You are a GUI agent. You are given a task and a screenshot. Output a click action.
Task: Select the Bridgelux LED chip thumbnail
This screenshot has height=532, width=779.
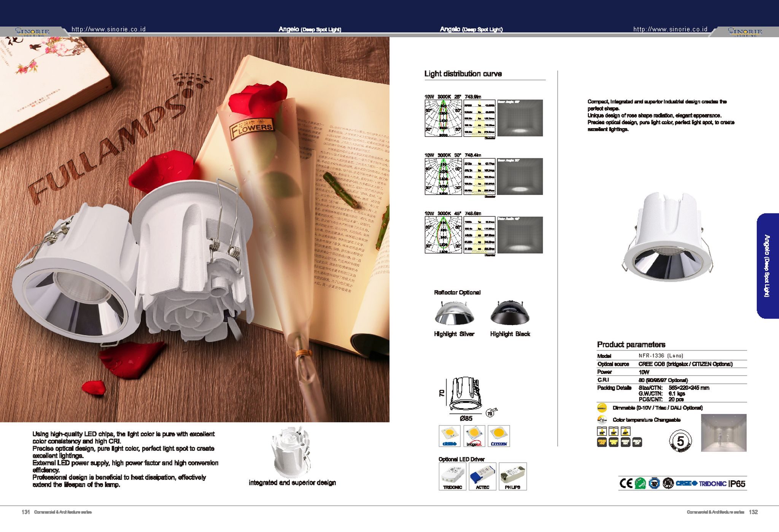point(474,436)
